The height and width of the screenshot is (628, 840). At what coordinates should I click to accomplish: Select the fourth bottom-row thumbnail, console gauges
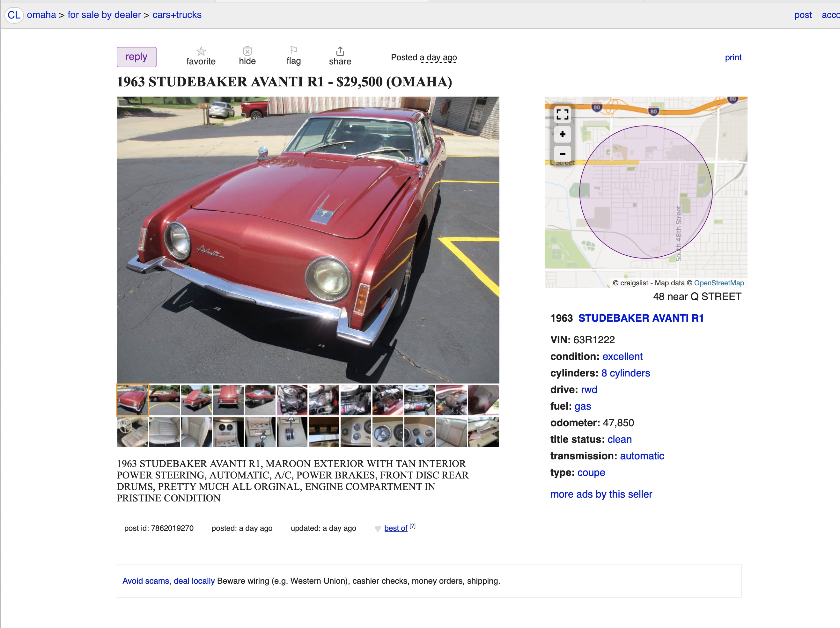(x=228, y=432)
